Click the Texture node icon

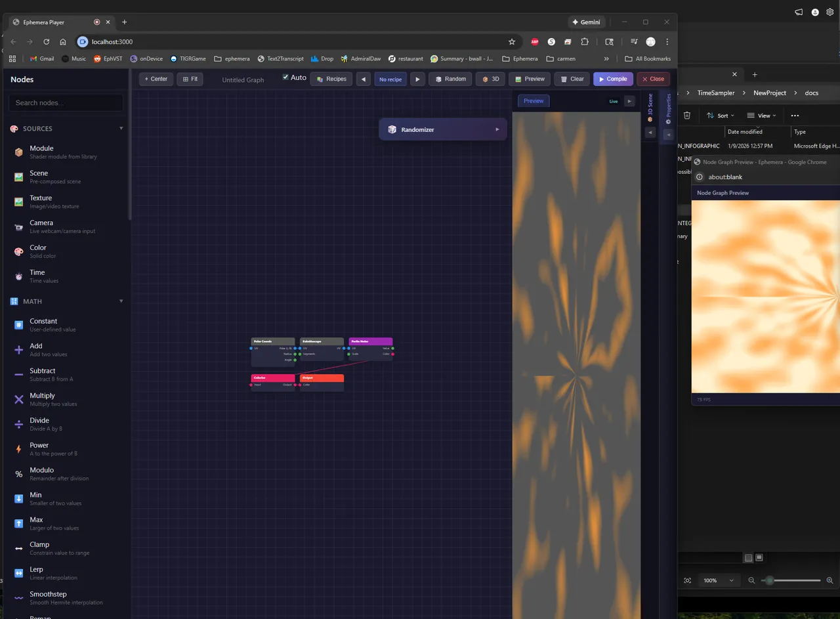(18, 202)
